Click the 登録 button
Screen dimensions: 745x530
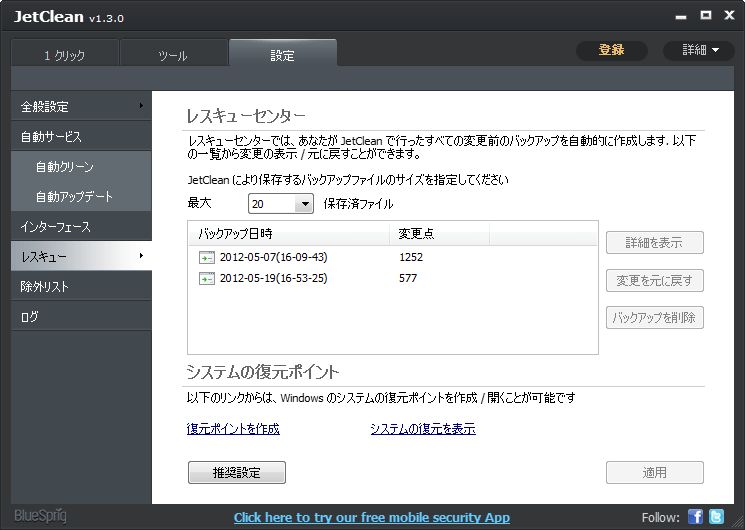pyautogui.click(x=611, y=50)
